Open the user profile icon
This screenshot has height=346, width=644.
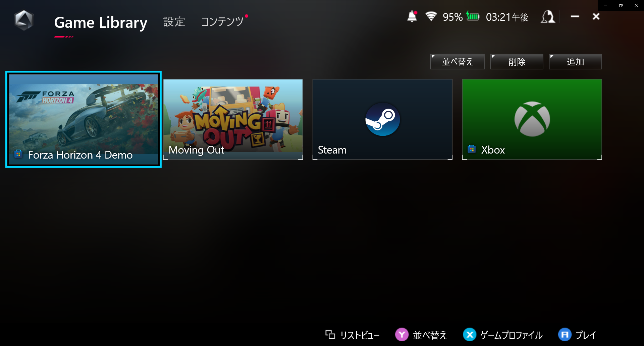click(x=548, y=17)
